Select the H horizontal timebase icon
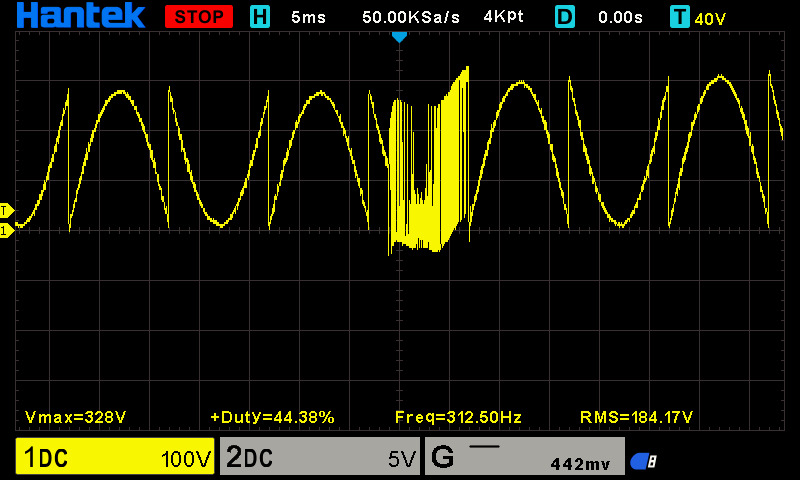The image size is (800, 480). pos(260,17)
